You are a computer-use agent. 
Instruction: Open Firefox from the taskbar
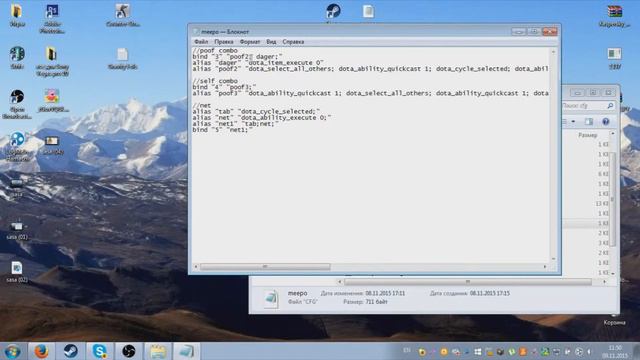pyautogui.click(x=41, y=351)
